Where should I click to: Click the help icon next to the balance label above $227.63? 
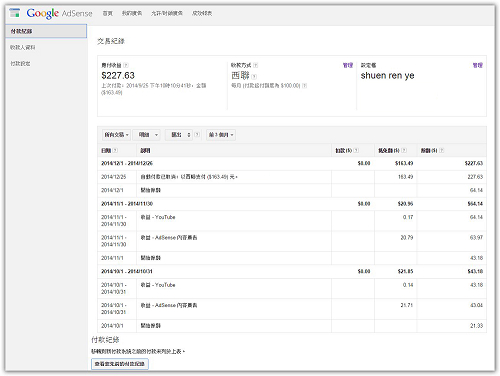pyautogui.click(x=126, y=65)
